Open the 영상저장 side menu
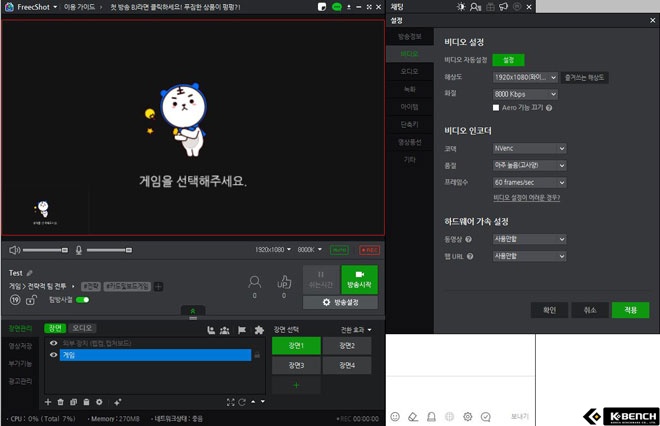This screenshot has width=660, height=426. (20, 346)
